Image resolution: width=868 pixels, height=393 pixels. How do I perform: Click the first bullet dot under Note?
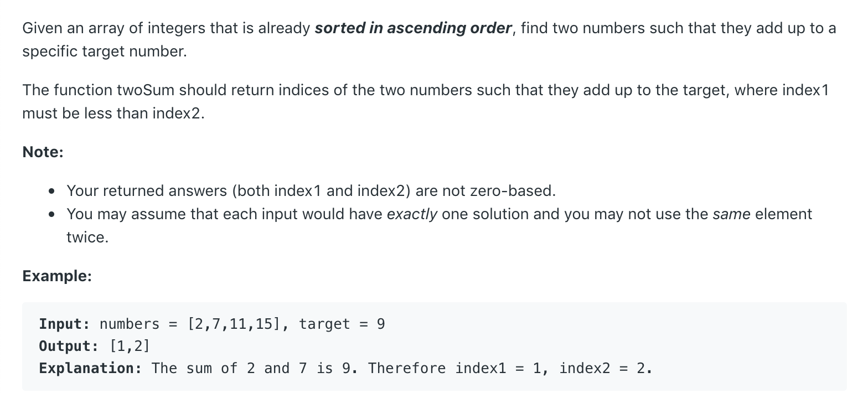click(x=51, y=192)
